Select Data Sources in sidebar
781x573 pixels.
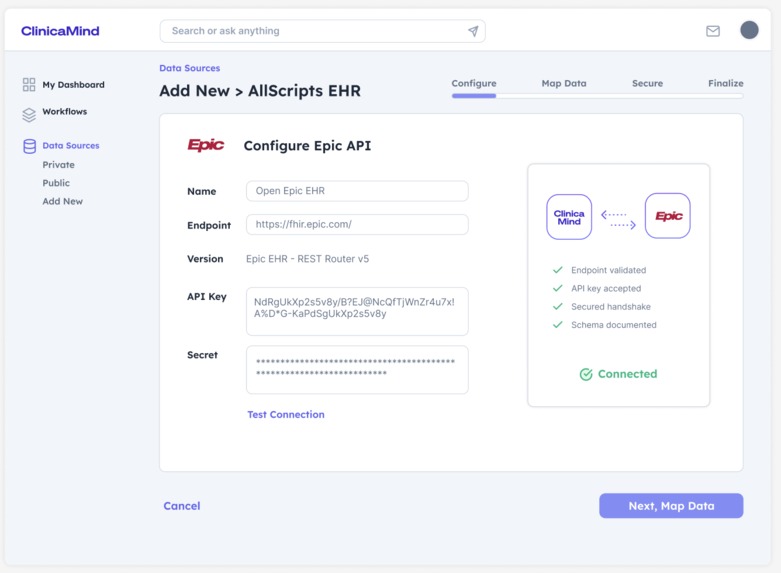pos(71,145)
